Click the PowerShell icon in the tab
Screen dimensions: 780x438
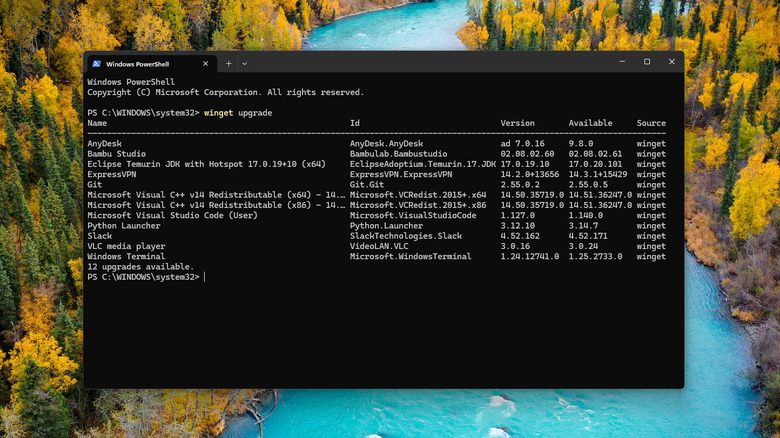97,64
